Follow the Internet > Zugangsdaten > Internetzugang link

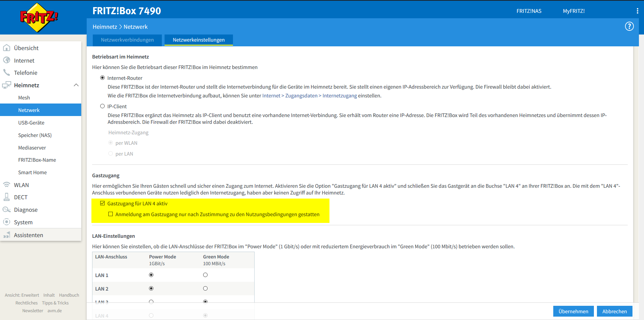click(x=309, y=96)
